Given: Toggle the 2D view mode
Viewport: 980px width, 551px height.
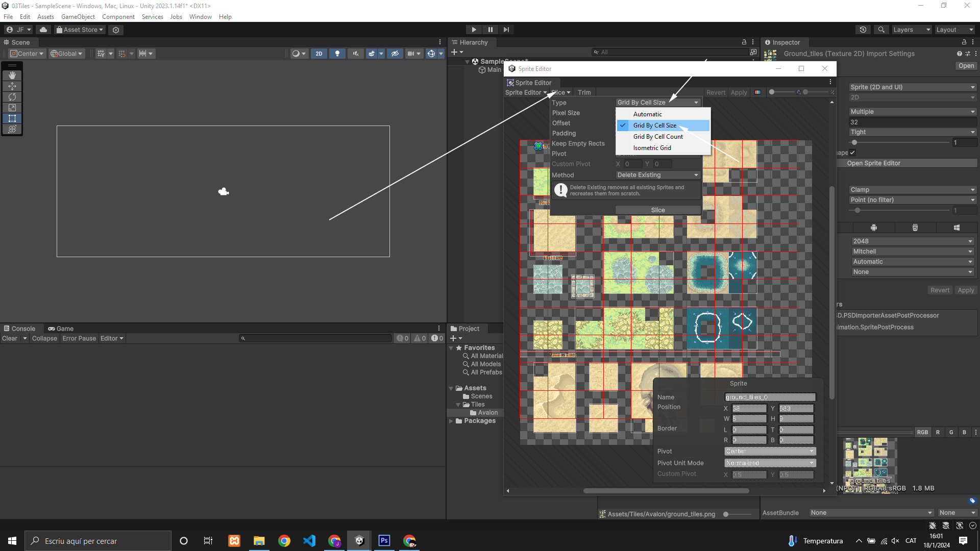Looking at the screenshot, I should point(319,54).
